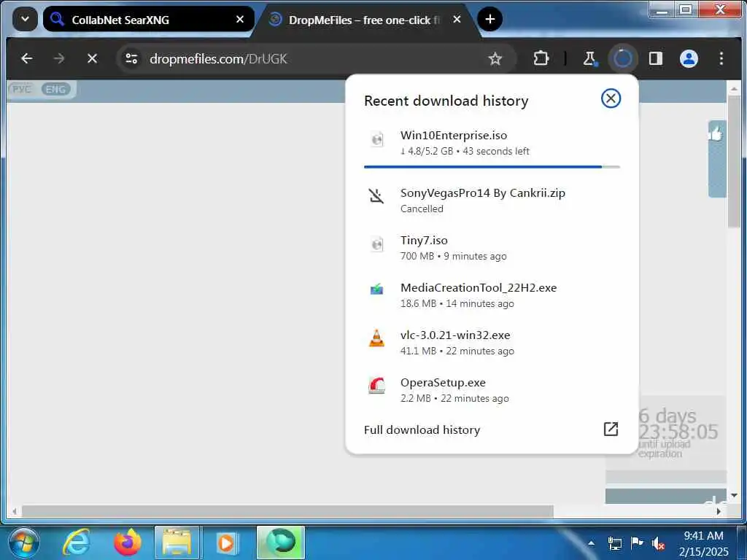Close the CollabNet SearXNG tab

(240, 20)
